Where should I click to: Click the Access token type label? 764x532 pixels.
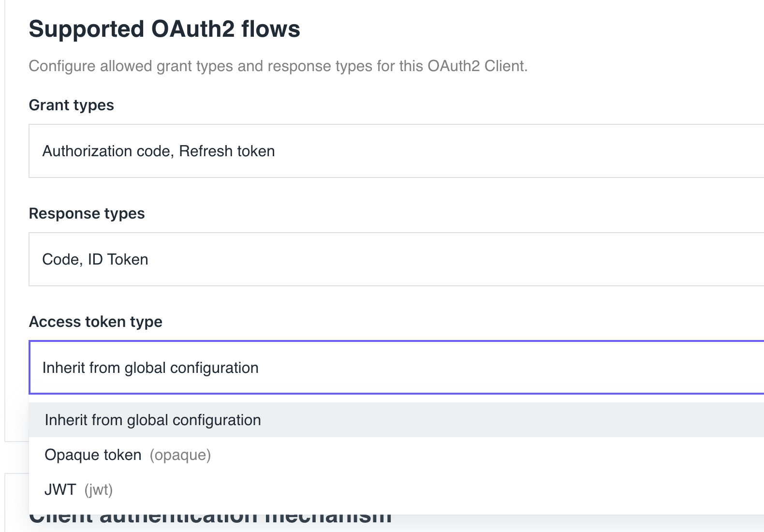pyautogui.click(x=96, y=322)
